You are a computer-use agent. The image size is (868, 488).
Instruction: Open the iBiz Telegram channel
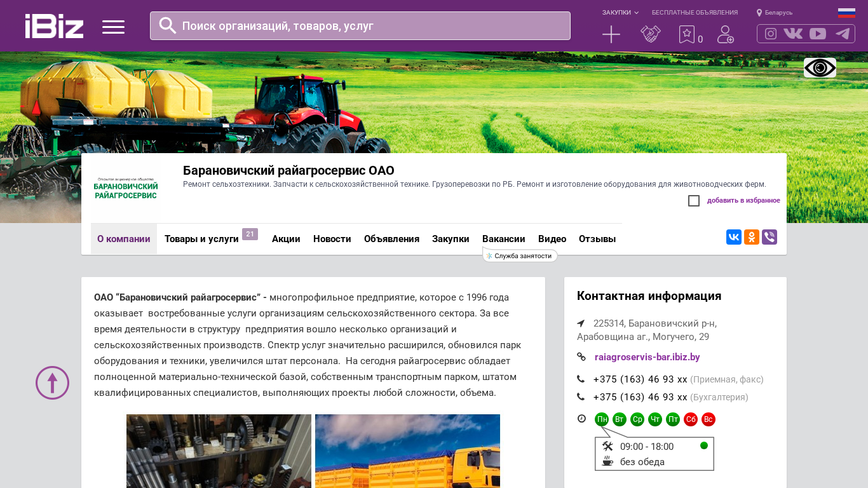[843, 34]
